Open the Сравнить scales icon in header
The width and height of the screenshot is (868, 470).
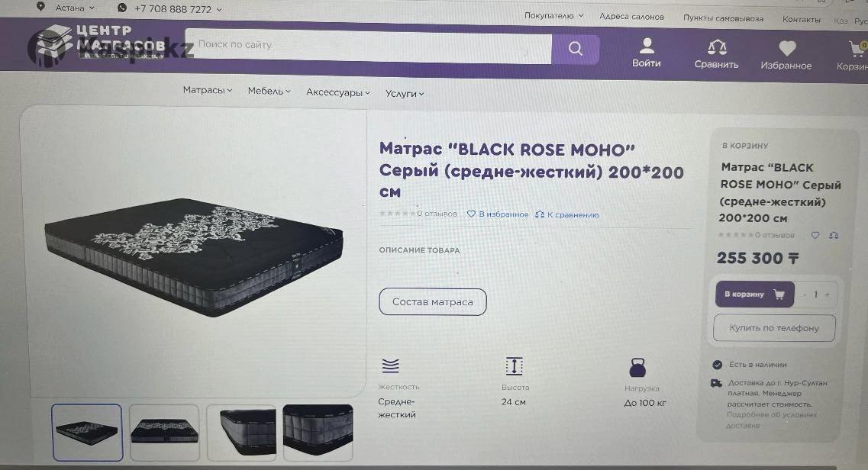click(x=716, y=48)
